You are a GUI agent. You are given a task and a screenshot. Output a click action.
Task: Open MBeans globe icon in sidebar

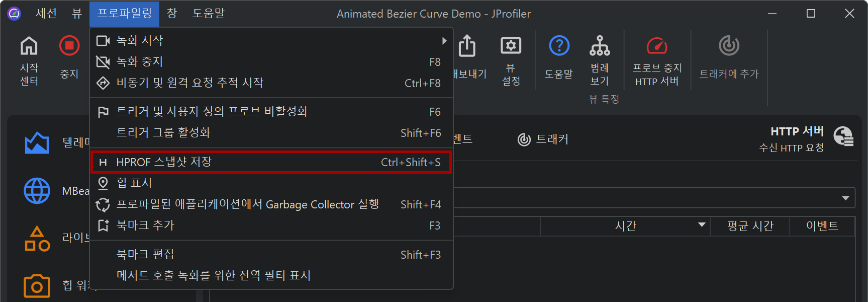[x=37, y=191]
